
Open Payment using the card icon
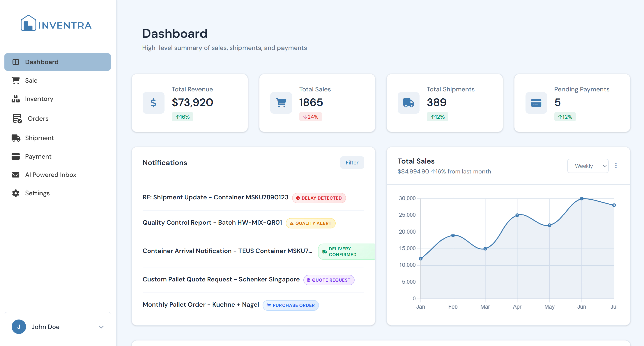click(16, 156)
